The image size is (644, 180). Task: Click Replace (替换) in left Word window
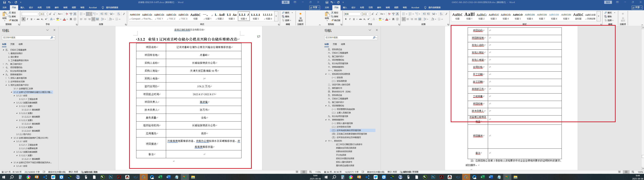click(x=286, y=16)
